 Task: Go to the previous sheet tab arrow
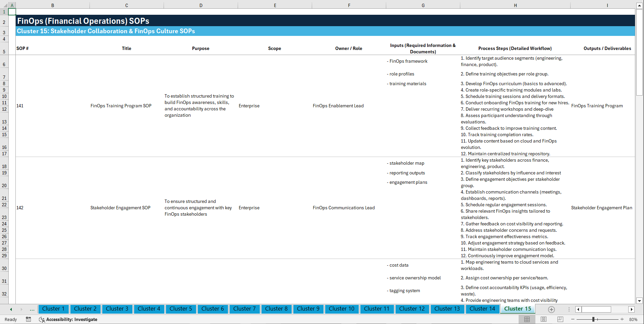point(11,309)
